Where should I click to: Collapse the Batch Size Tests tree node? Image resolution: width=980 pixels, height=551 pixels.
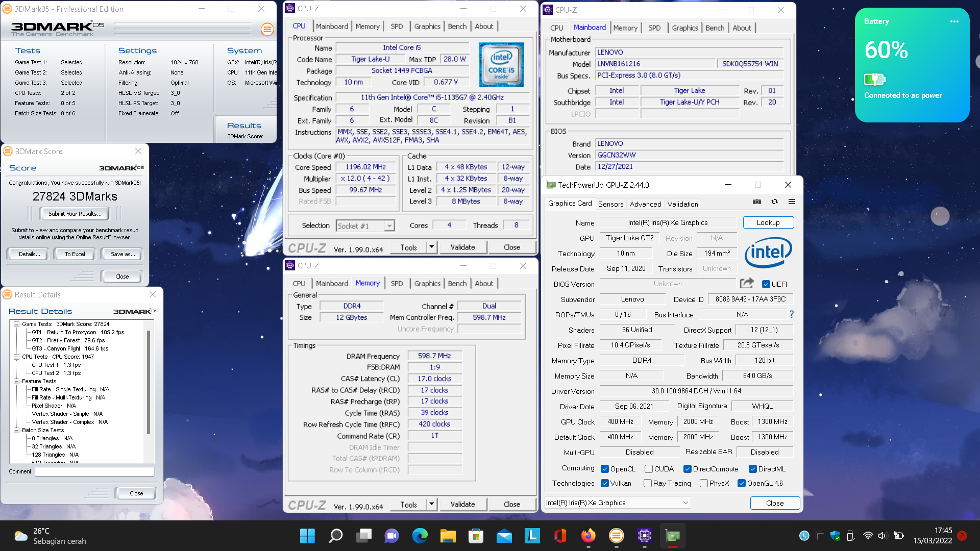tap(16, 430)
